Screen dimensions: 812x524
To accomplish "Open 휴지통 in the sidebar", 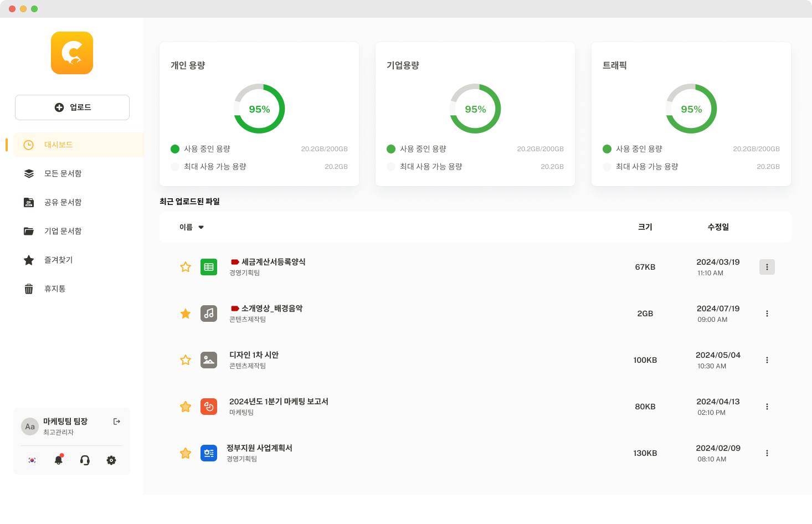I will pyautogui.click(x=55, y=289).
